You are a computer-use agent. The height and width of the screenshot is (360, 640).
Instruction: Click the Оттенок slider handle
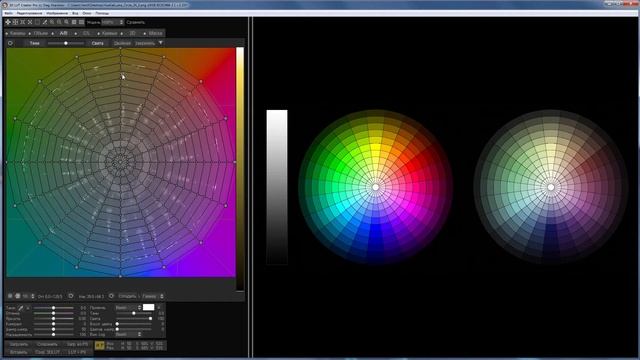point(53,313)
